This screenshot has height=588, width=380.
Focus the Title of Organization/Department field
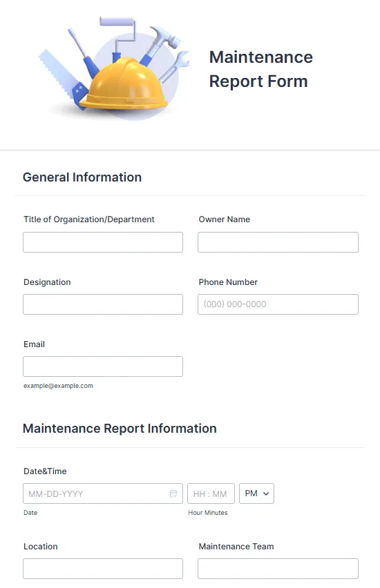[103, 242]
